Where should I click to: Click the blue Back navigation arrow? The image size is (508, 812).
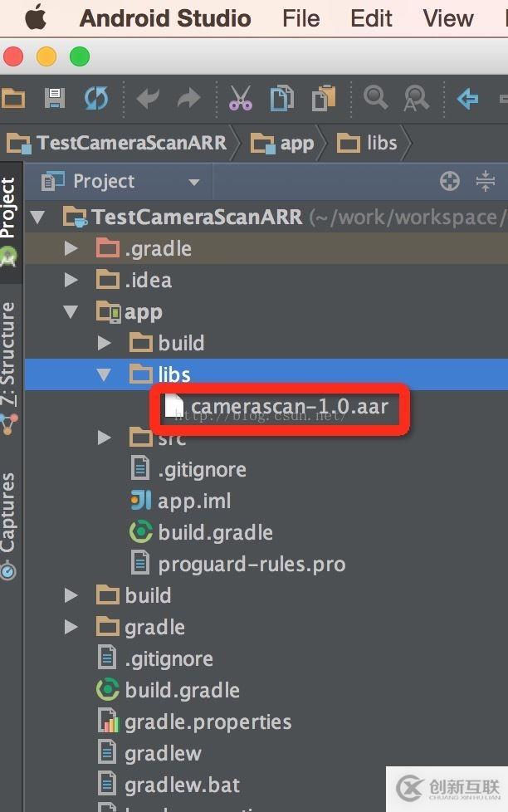click(467, 98)
